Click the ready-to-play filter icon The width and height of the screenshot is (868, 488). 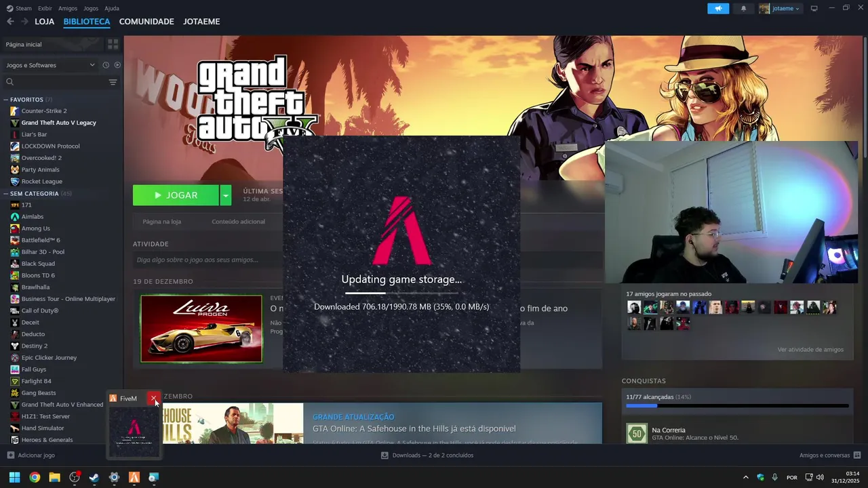117,65
